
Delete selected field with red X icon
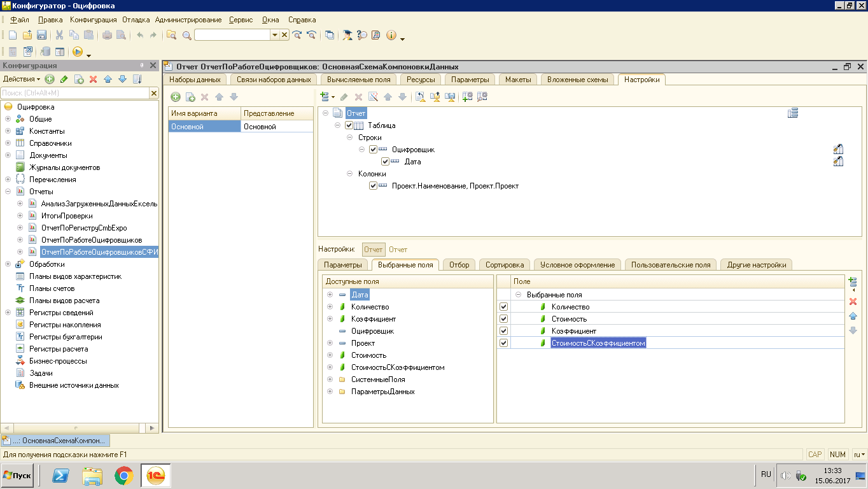[x=853, y=301]
